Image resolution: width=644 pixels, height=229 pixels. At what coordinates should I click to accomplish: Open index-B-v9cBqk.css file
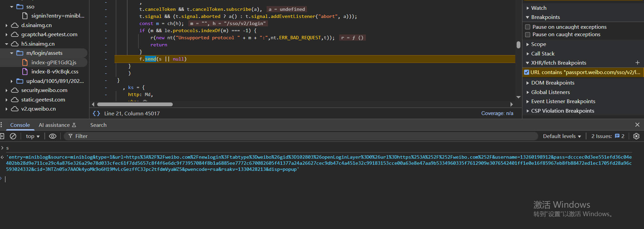point(55,72)
